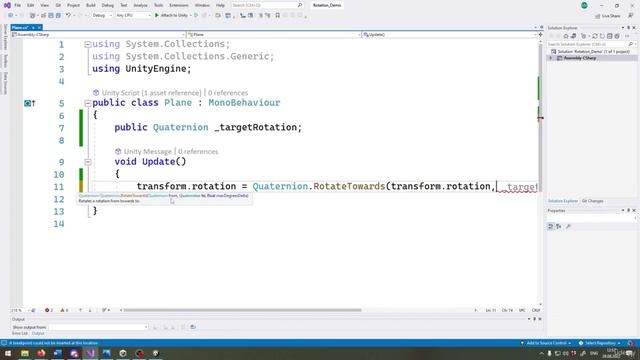Click Solution Explorer switch views icon
The width and height of the screenshot is (640, 360).
click(x=573, y=36)
